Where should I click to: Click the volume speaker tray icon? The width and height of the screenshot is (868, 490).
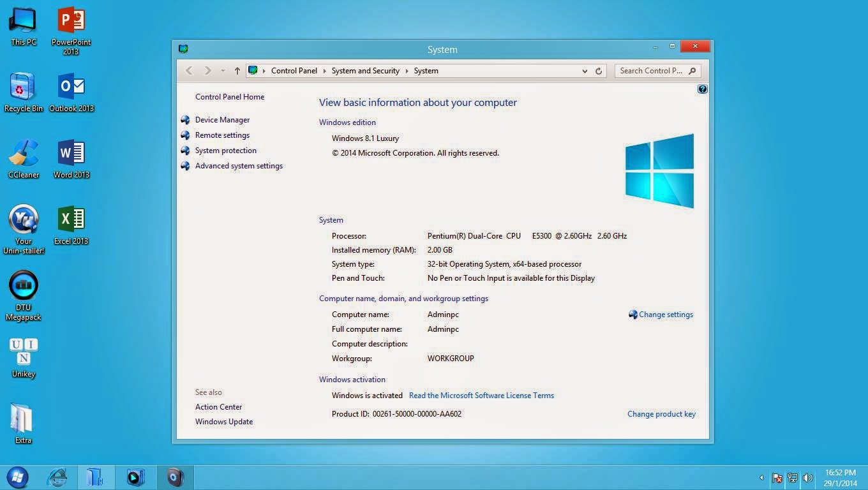808,477
